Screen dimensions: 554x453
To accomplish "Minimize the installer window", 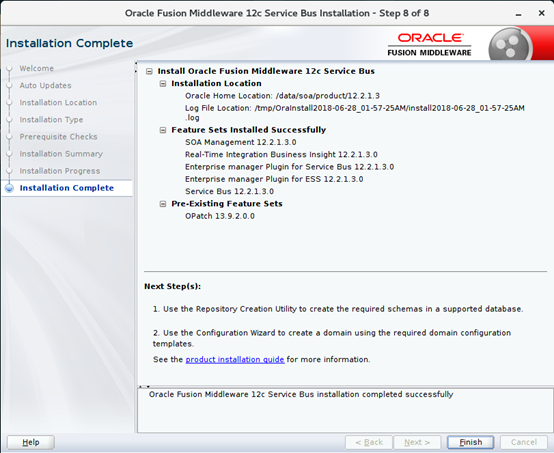I will tap(518, 14).
